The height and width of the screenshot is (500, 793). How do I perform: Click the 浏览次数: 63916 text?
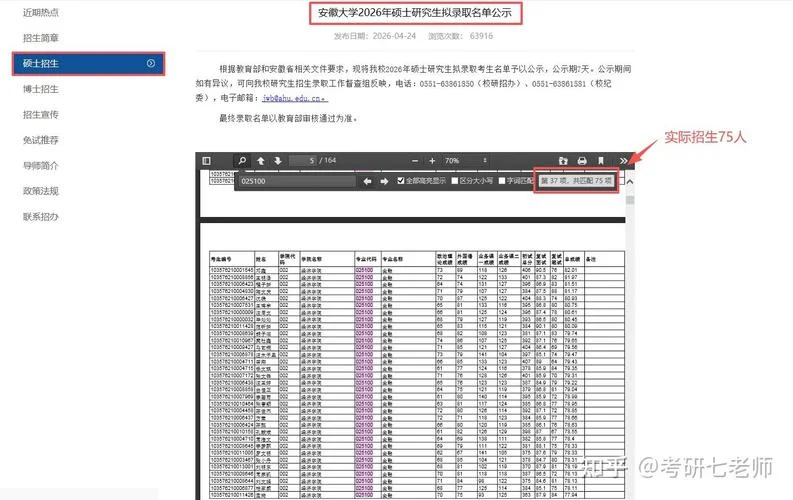pos(460,36)
